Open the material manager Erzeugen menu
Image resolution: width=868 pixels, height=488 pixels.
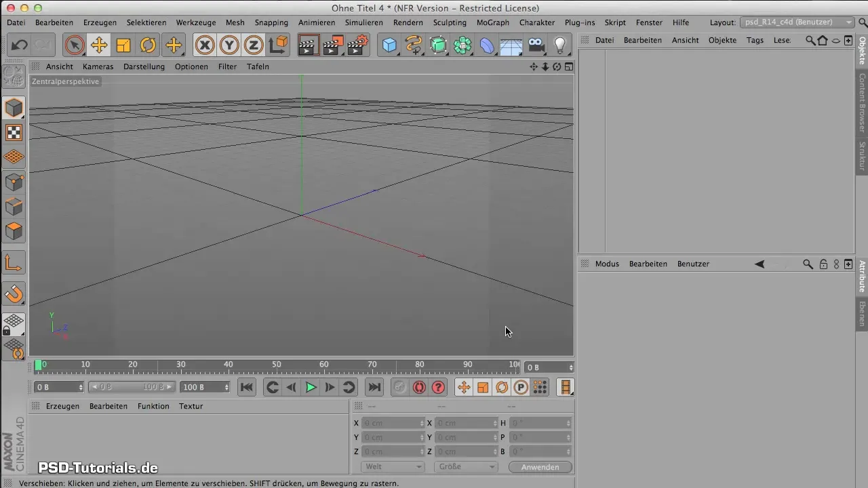click(x=62, y=406)
